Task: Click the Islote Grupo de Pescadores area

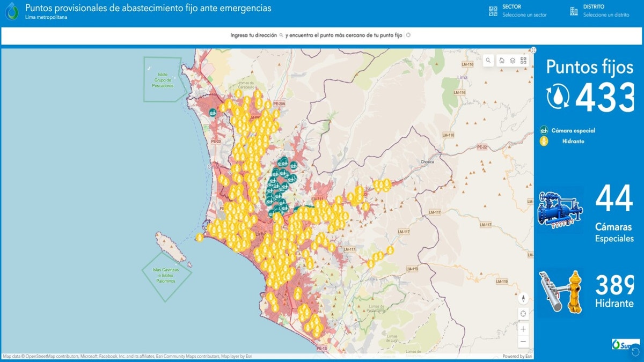Action: pyautogui.click(x=163, y=80)
